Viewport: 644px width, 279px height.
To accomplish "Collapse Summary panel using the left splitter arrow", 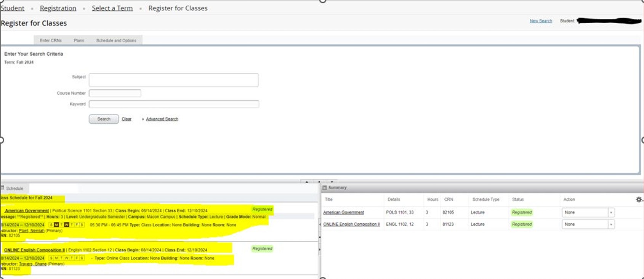I will (x=319, y=224).
